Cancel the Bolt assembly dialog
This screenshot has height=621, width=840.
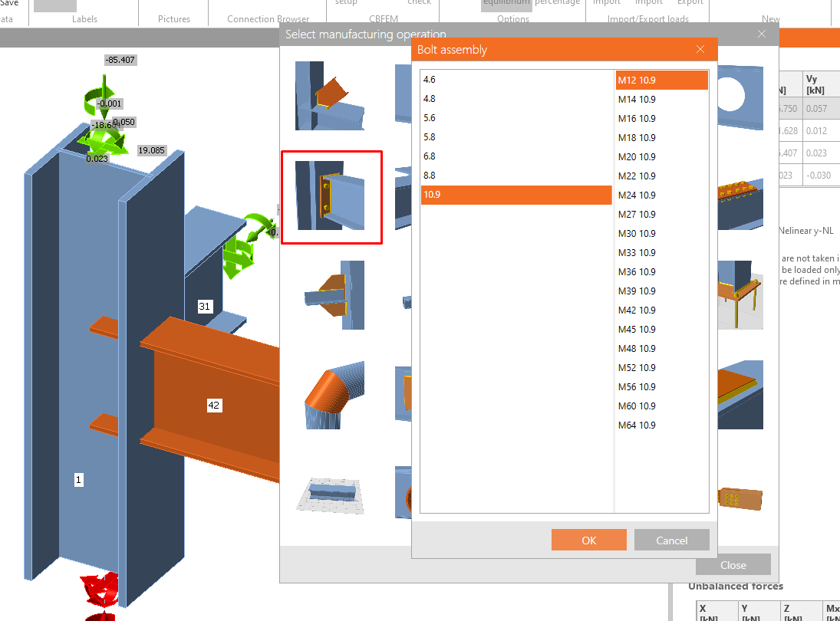pyautogui.click(x=671, y=539)
